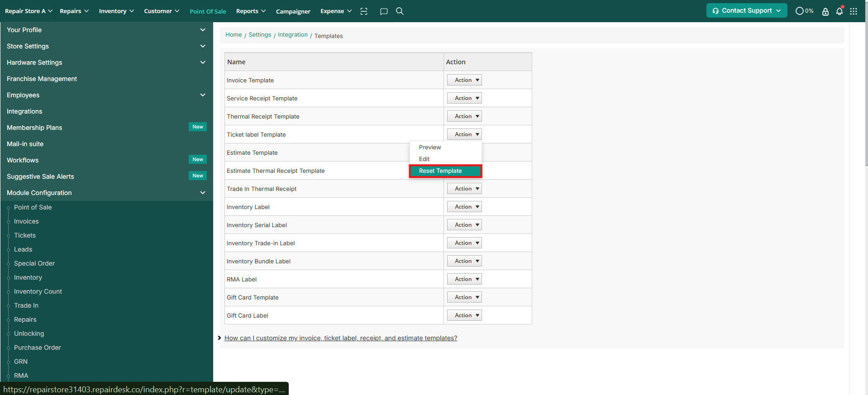Select Edit from the action menu
Image resolution: width=868 pixels, height=395 pixels.
446,159
